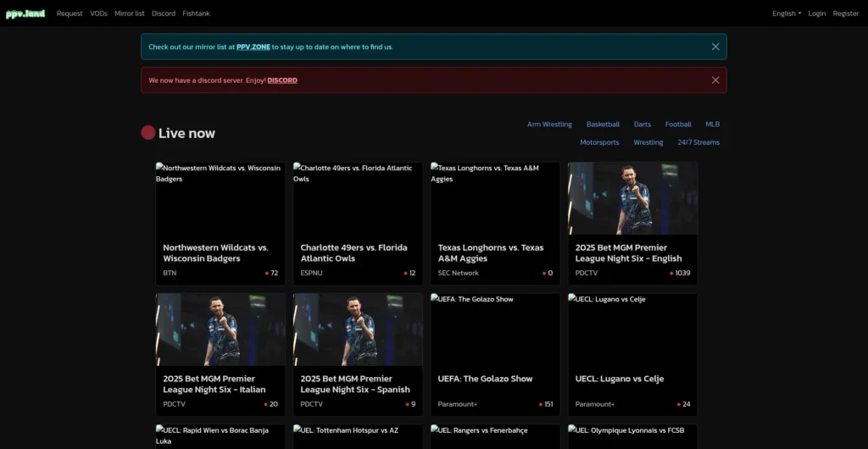Image resolution: width=868 pixels, height=449 pixels.
Task: Click the Login link
Action: (816, 14)
